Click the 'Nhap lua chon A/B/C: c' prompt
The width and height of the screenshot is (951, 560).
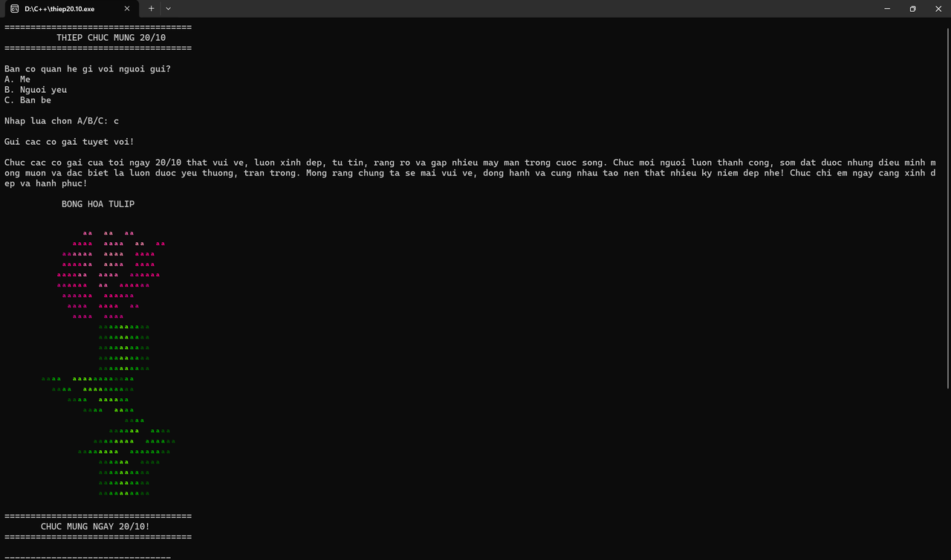coord(62,121)
